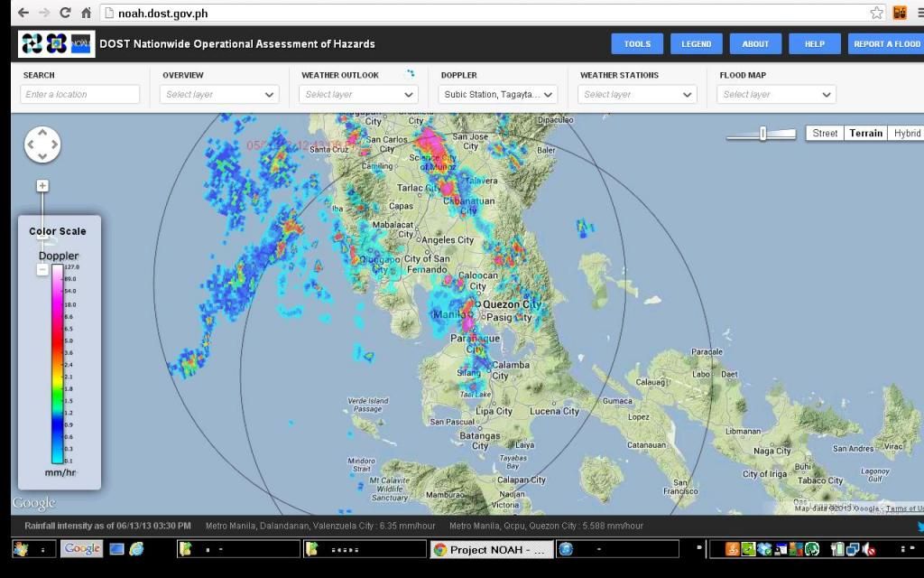This screenshot has width=924, height=578.
Task: Click the "Virac" map label
Action: (893, 446)
